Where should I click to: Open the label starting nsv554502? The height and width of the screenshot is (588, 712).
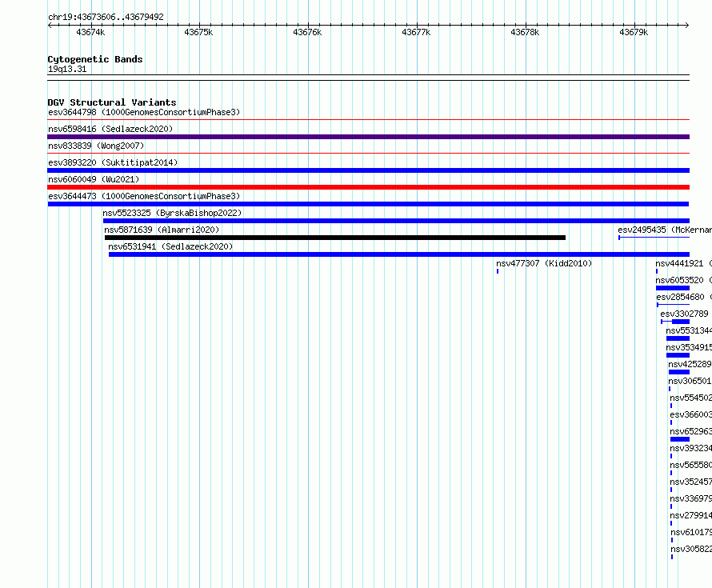click(690, 398)
